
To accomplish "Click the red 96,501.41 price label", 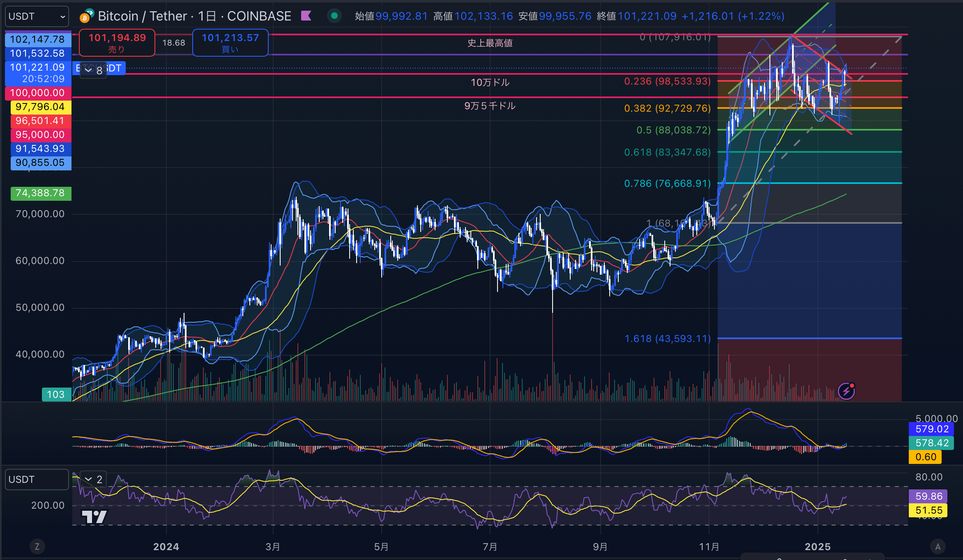I will [41, 121].
